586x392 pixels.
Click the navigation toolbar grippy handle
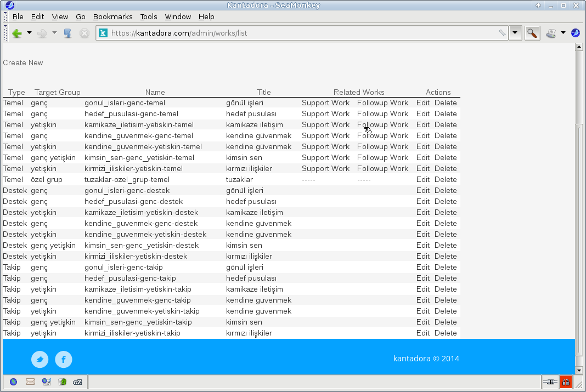[5, 33]
